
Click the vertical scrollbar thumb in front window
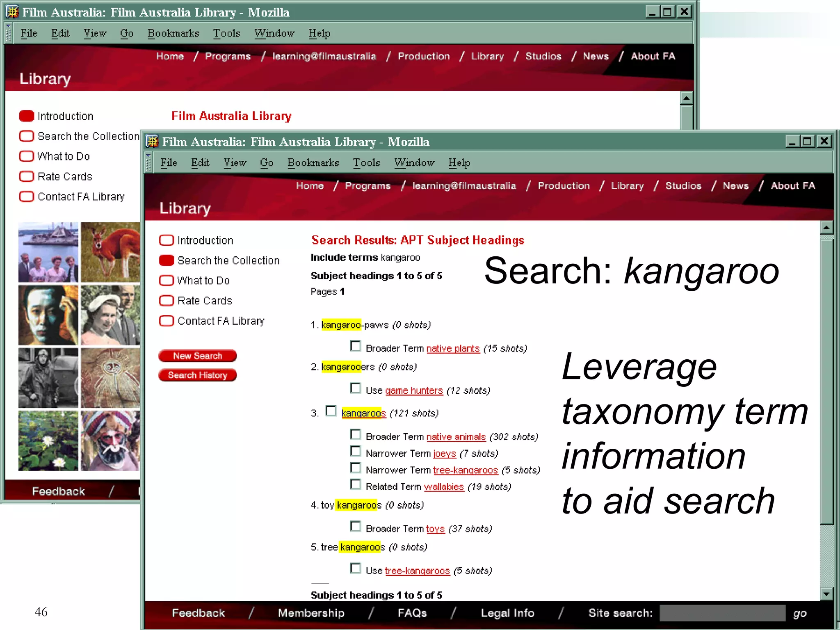click(826, 381)
